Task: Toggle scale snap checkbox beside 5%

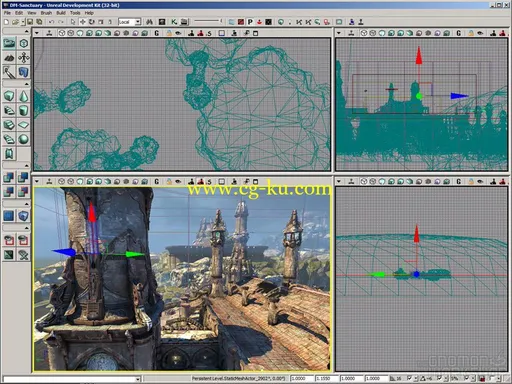Action: [467, 378]
